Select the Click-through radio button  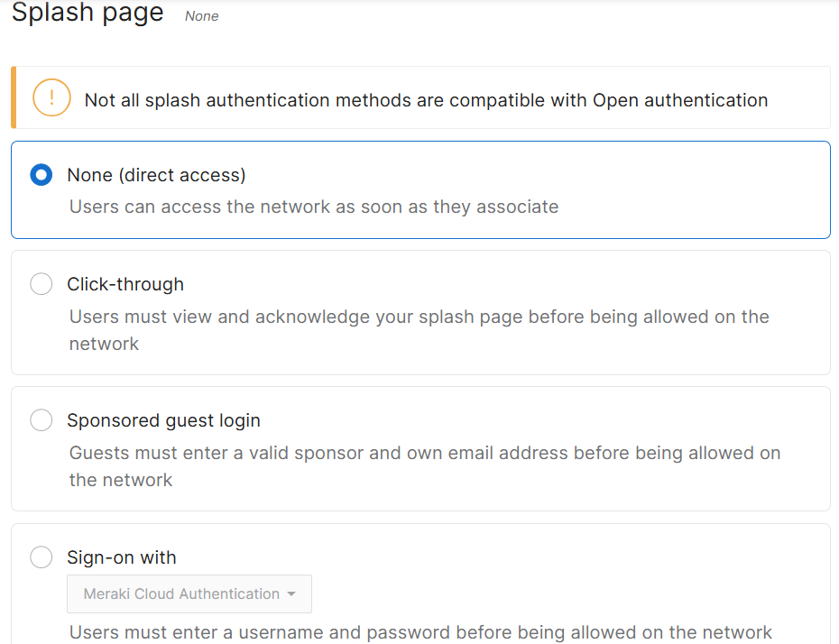click(41, 284)
